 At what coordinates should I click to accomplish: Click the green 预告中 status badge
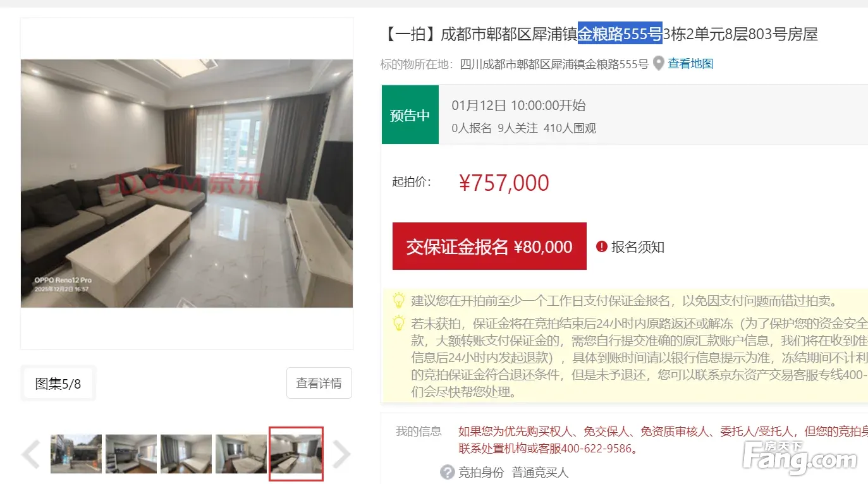(x=410, y=115)
